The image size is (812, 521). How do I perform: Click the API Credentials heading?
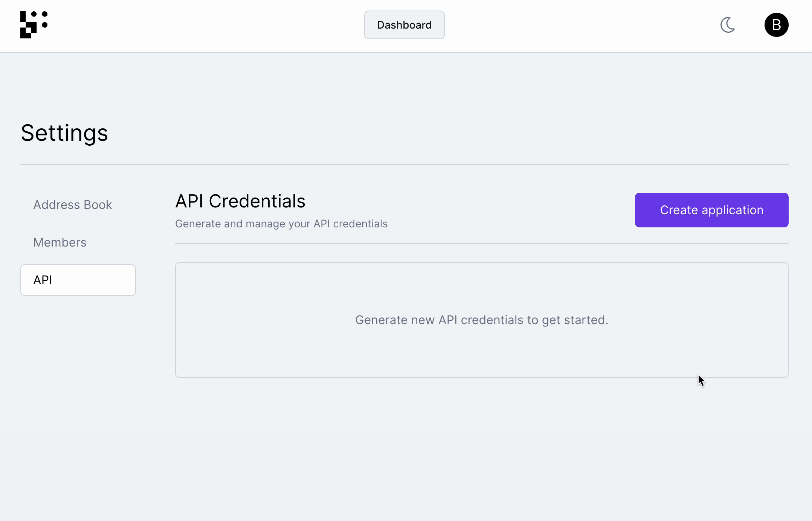coord(240,201)
